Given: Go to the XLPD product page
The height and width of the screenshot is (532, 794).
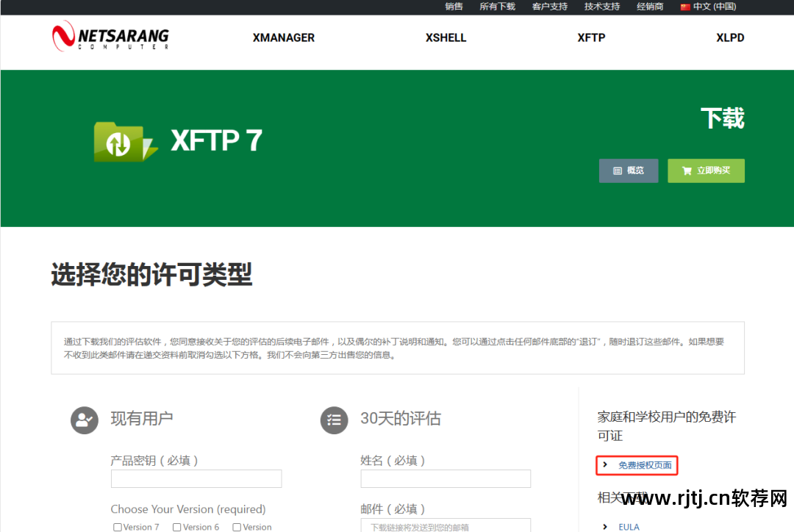Looking at the screenshot, I should pos(730,38).
